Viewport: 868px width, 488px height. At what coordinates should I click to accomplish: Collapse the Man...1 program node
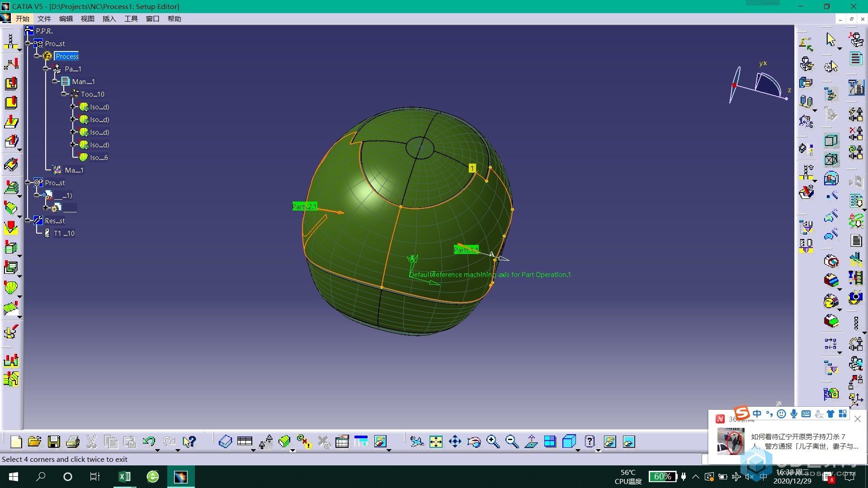[55, 82]
